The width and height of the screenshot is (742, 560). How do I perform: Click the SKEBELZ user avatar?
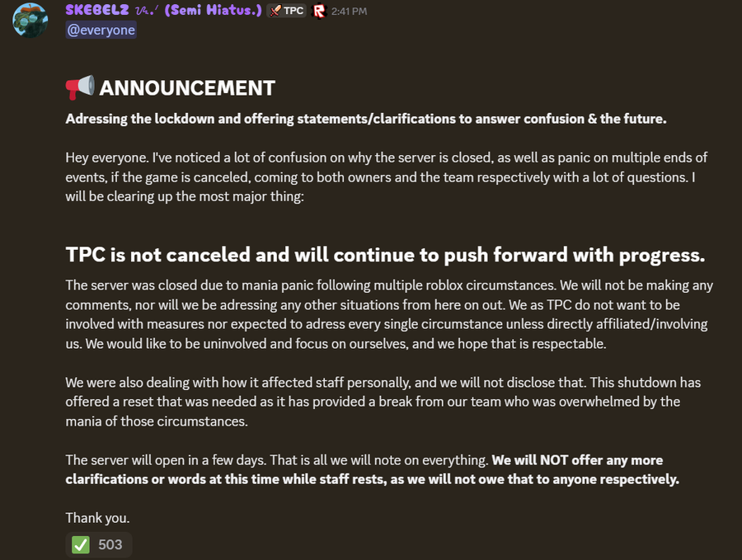(30, 20)
